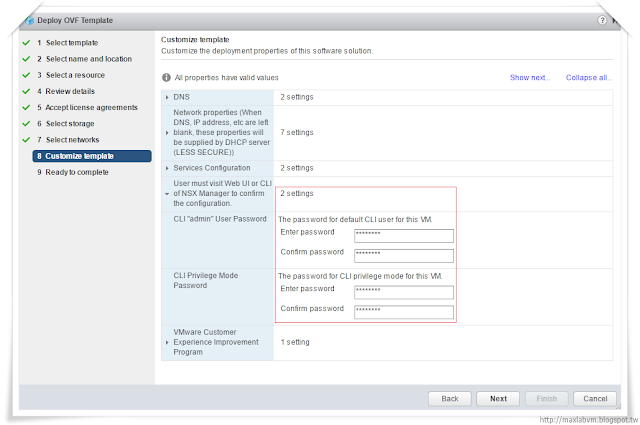Click the '7 settings' value text
The height and width of the screenshot is (425, 640).
pyautogui.click(x=297, y=133)
